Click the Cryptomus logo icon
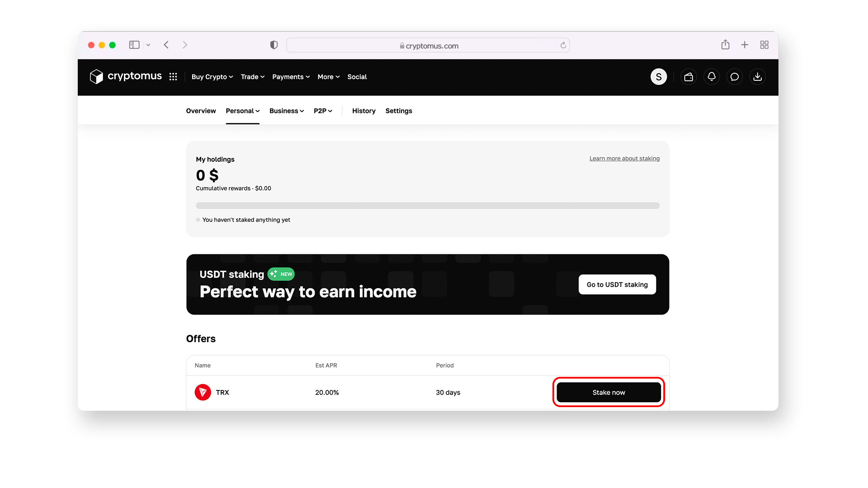Image resolution: width=868 pixels, height=488 pixels. [x=97, y=77]
